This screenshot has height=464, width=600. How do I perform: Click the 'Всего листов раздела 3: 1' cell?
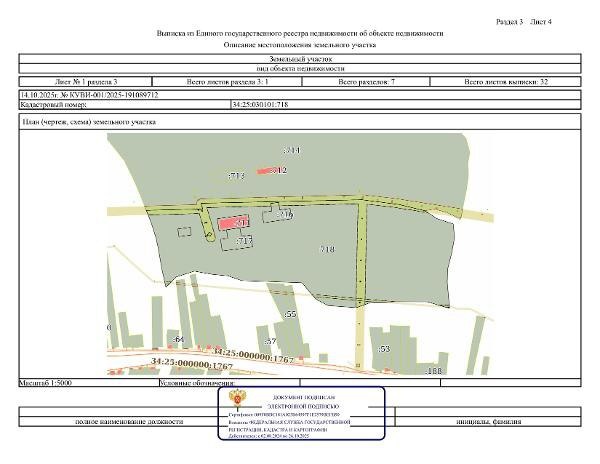click(x=227, y=81)
